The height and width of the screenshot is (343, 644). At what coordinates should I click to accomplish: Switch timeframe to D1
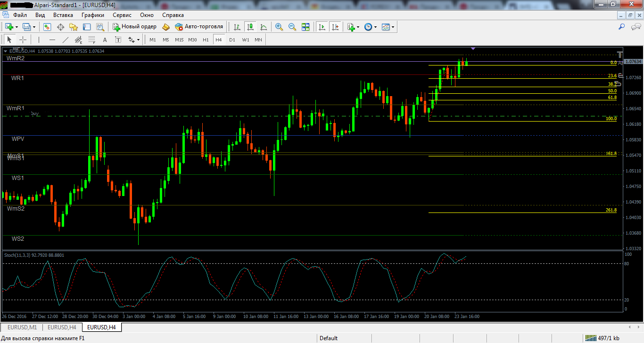tap(232, 40)
